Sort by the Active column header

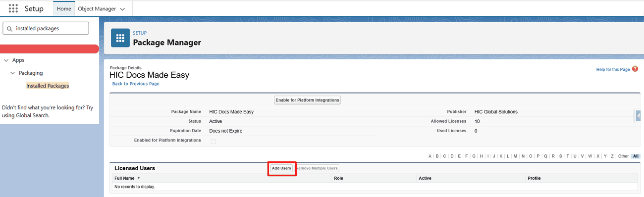tap(425, 178)
